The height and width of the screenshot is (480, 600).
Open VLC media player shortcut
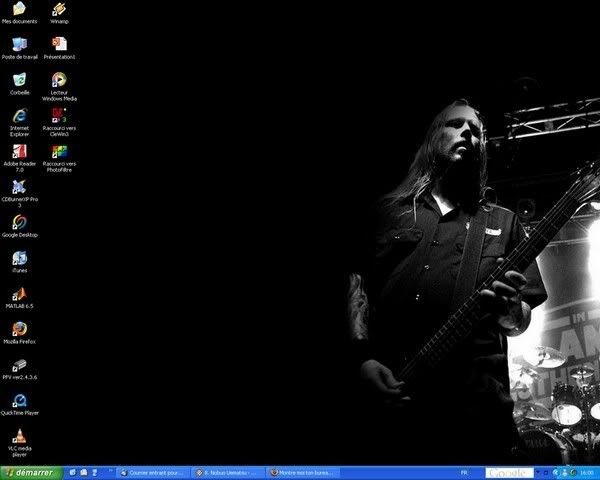[x=19, y=436]
